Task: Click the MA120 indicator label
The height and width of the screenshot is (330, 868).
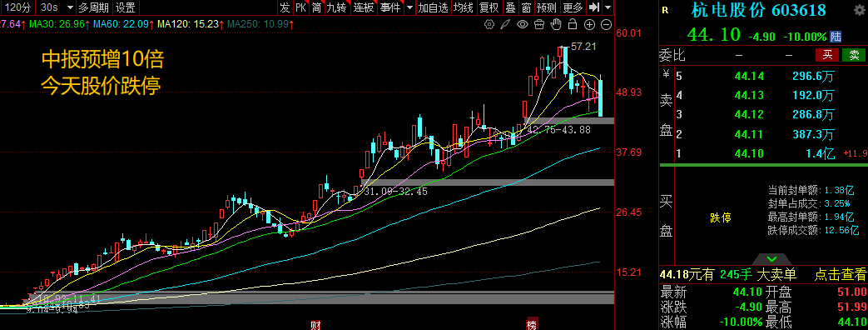Action: (x=190, y=24)
